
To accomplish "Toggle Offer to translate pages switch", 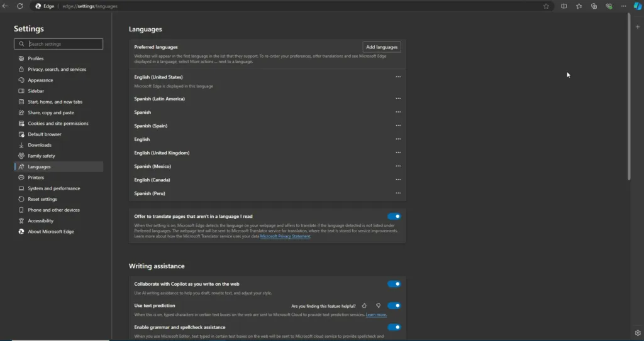I will coord(394,216).
